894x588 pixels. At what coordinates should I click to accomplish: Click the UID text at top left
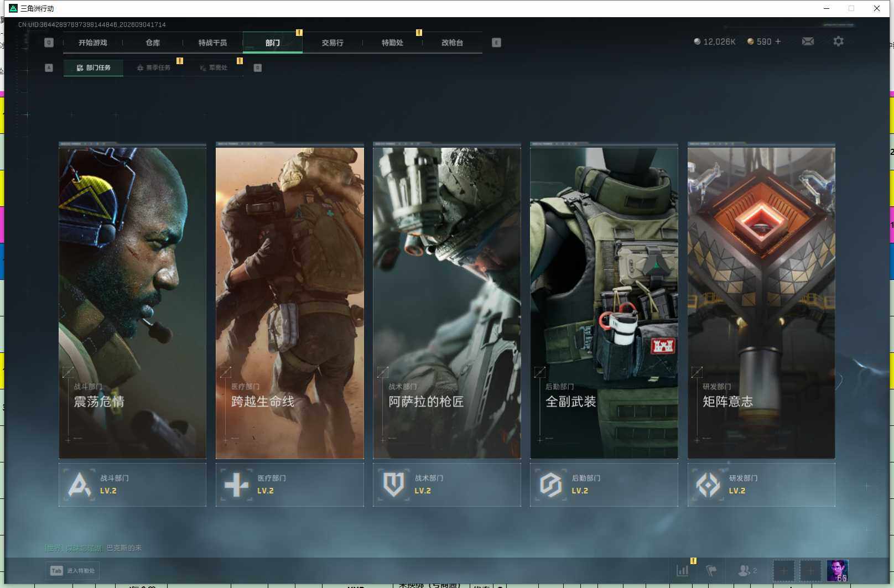click(92, 24)
